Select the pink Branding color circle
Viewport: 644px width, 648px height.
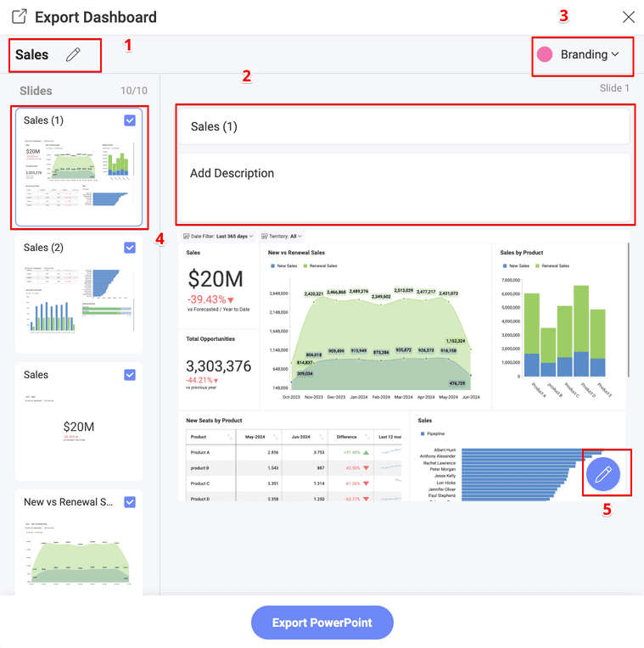coord(545,54)
